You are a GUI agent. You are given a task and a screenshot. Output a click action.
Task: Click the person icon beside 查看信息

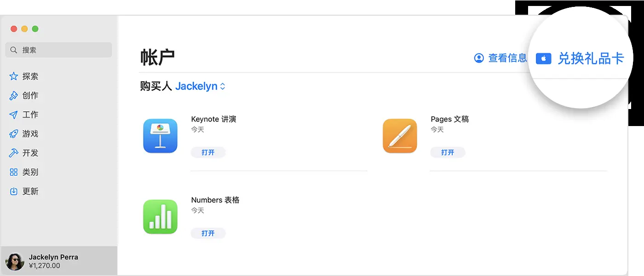click(479, 58)
